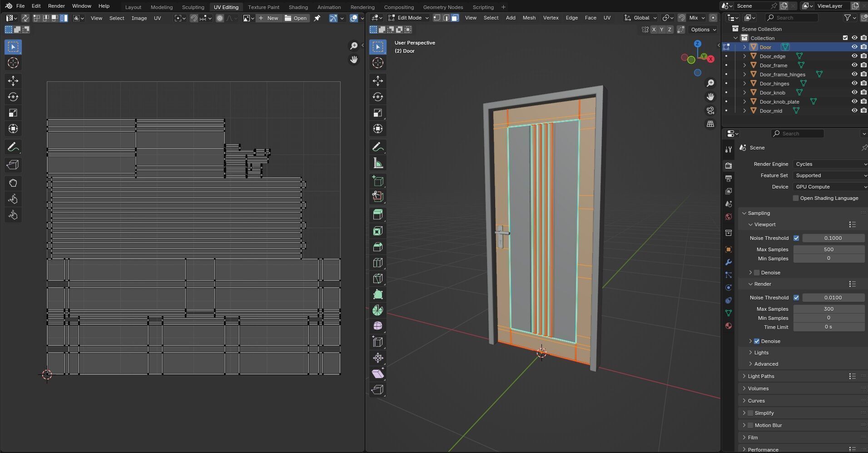Select the Extrude Region tool

[x=377, y=214]
